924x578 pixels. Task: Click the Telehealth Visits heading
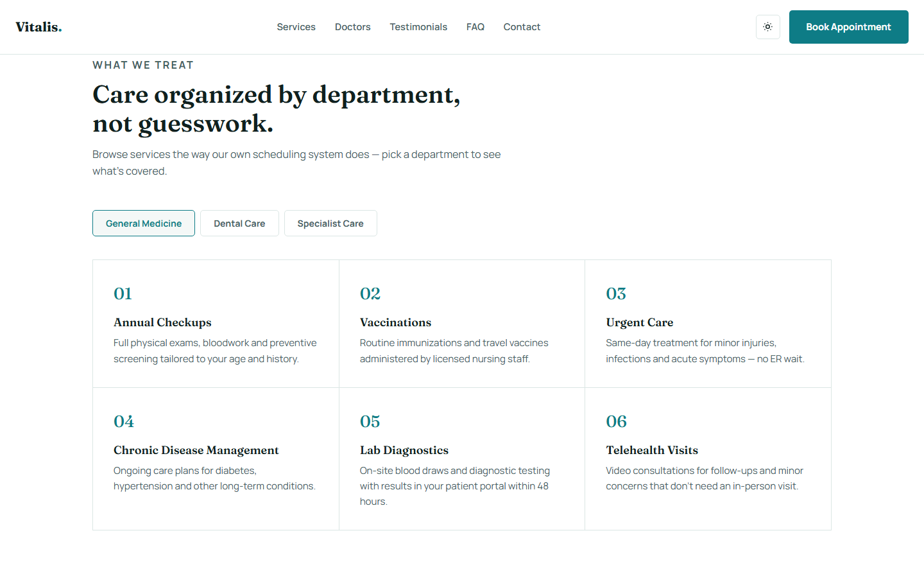click(652, 450)
